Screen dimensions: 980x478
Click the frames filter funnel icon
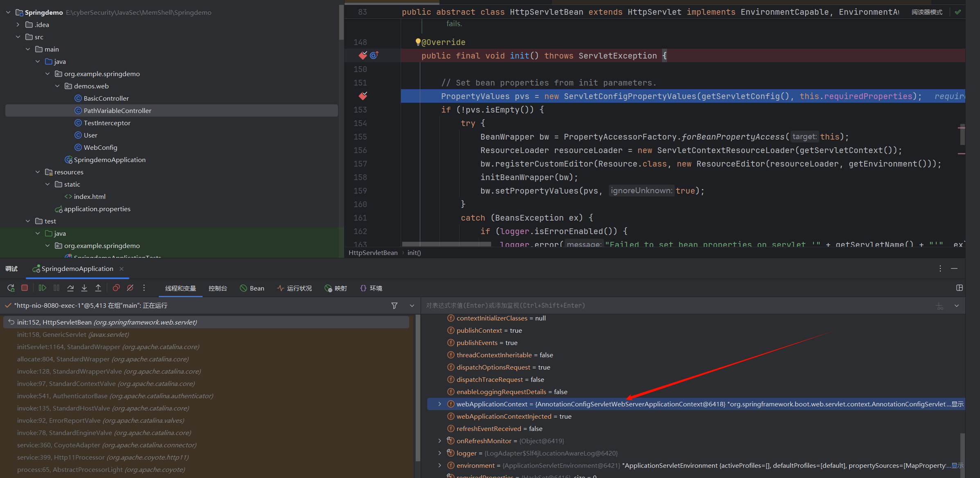coord(394,306)
